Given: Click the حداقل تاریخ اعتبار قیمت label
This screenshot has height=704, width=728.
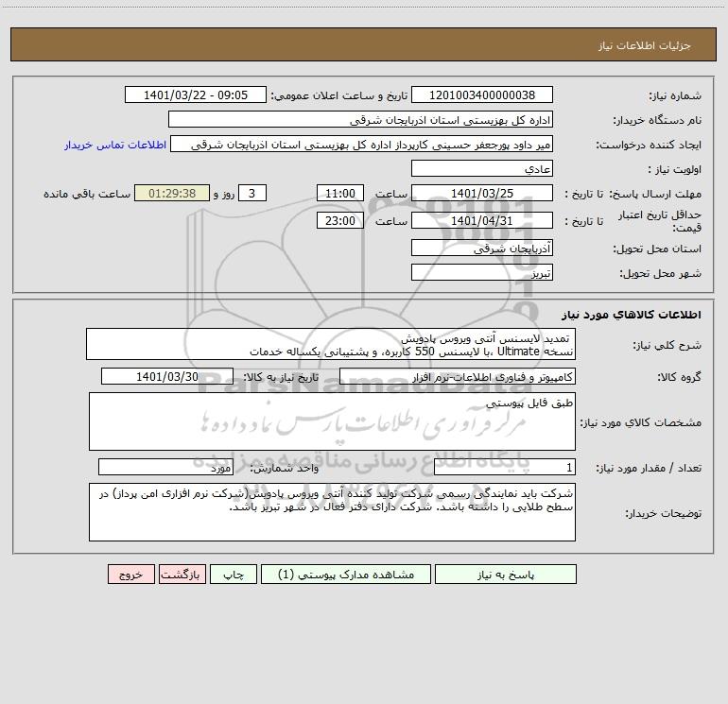Looking at the screenshot, I should (659, 221).
